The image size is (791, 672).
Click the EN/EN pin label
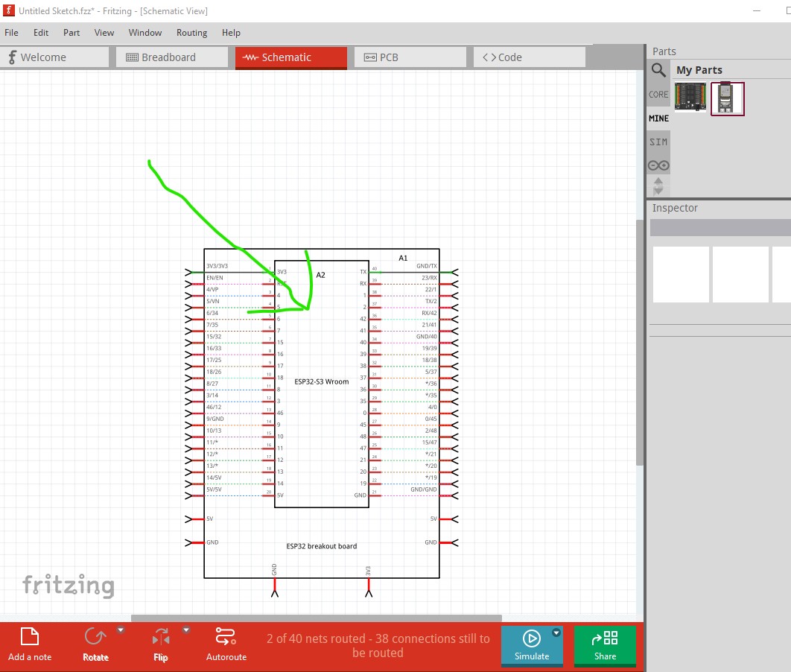coord(215,278)
